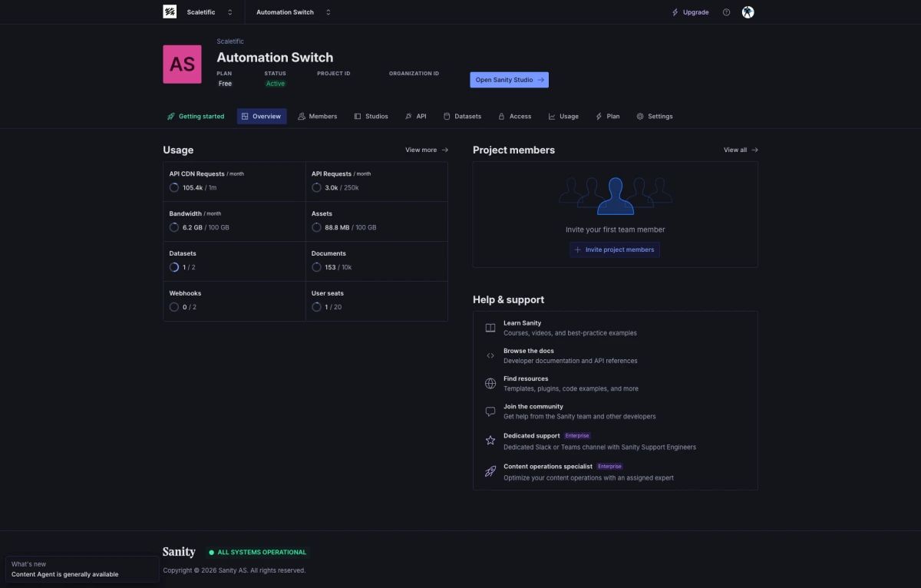
Task: Open Browse the docs link
Action: pos(529,351)
